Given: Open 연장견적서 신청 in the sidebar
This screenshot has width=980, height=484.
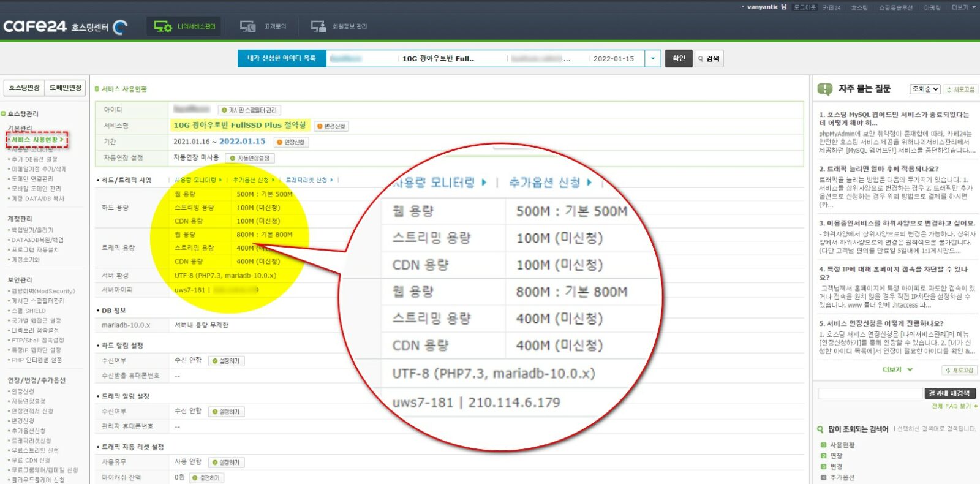Looking at the screenshot, I should click(32, 411).
